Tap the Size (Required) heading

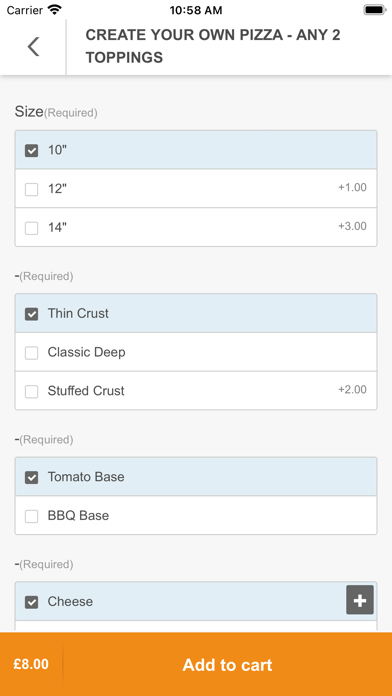(56, 112)
